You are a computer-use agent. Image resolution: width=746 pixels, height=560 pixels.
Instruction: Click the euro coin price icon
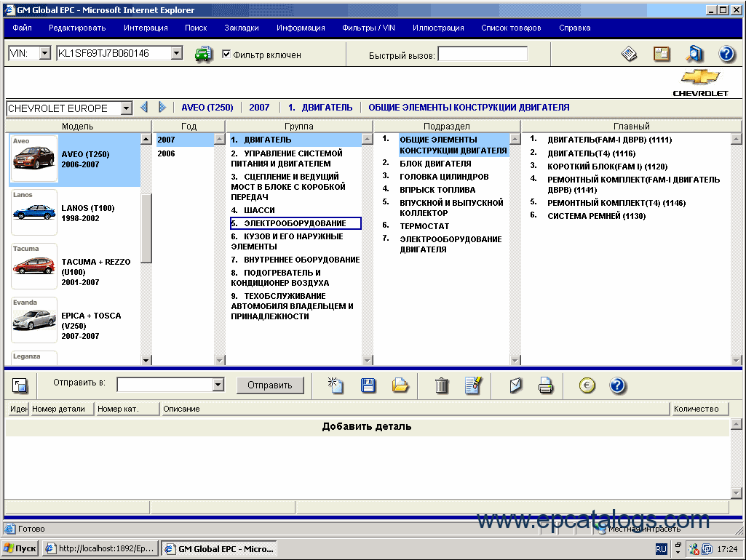[x=587, y=385]
